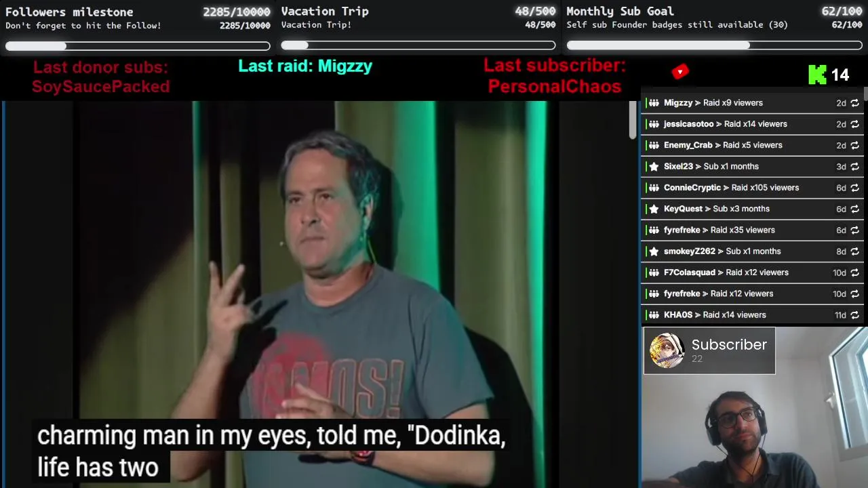Click the Subscriber label in the widget
This screenshot has width=868, height=488.
[729, 345]
